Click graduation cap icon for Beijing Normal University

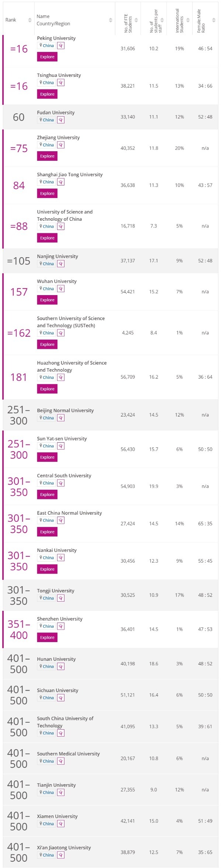coord(61,418)
